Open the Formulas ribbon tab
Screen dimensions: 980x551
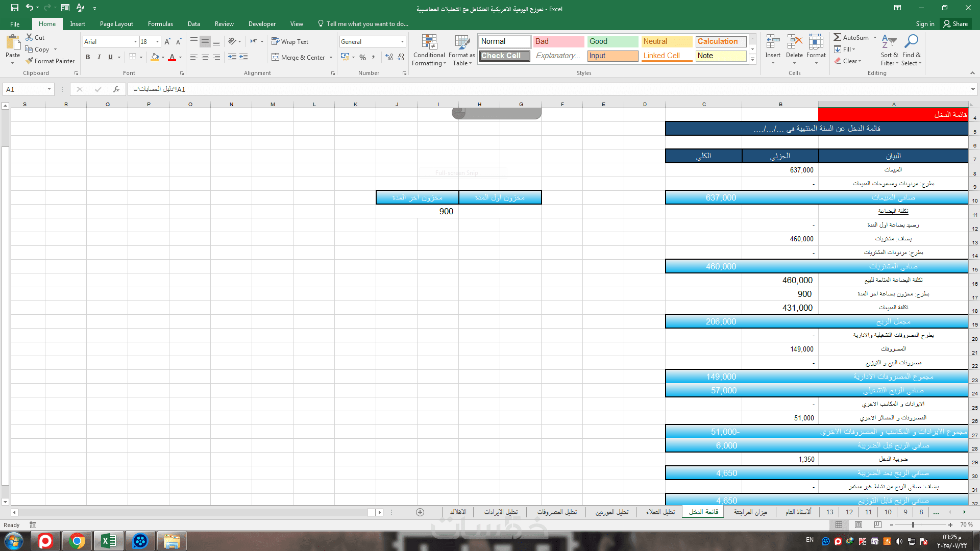(160, 24)
